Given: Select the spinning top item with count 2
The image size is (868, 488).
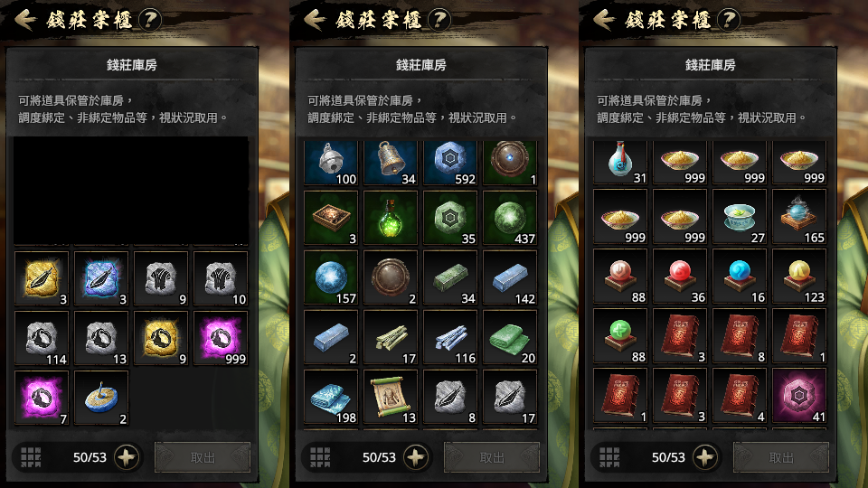Looking at the screenshot, I should click(101, 398).
